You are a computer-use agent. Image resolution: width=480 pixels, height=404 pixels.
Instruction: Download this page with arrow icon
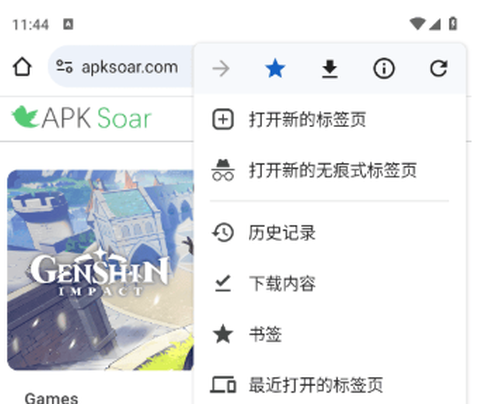pos(330,69)
